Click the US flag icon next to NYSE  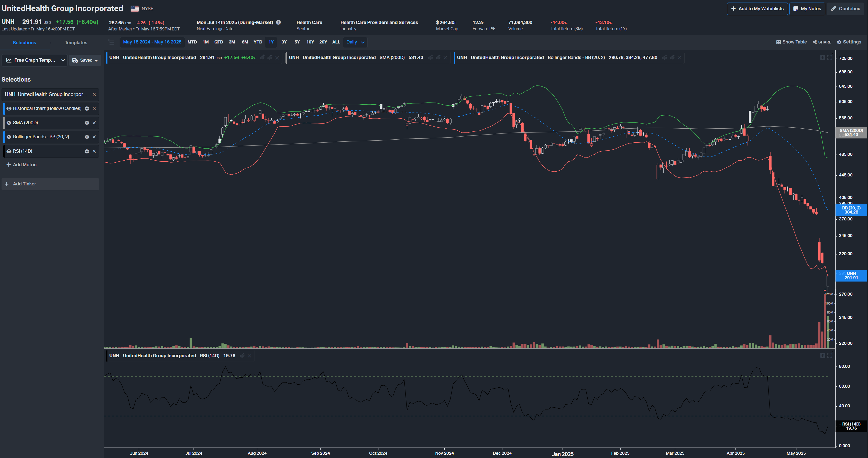[135, 9]
